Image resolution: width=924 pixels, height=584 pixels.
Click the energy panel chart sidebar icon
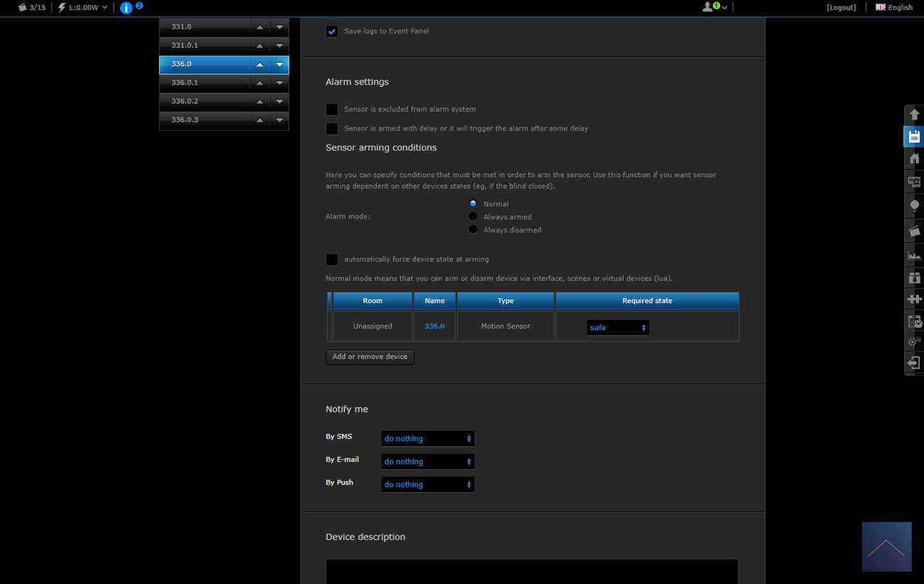pos(914,255)
